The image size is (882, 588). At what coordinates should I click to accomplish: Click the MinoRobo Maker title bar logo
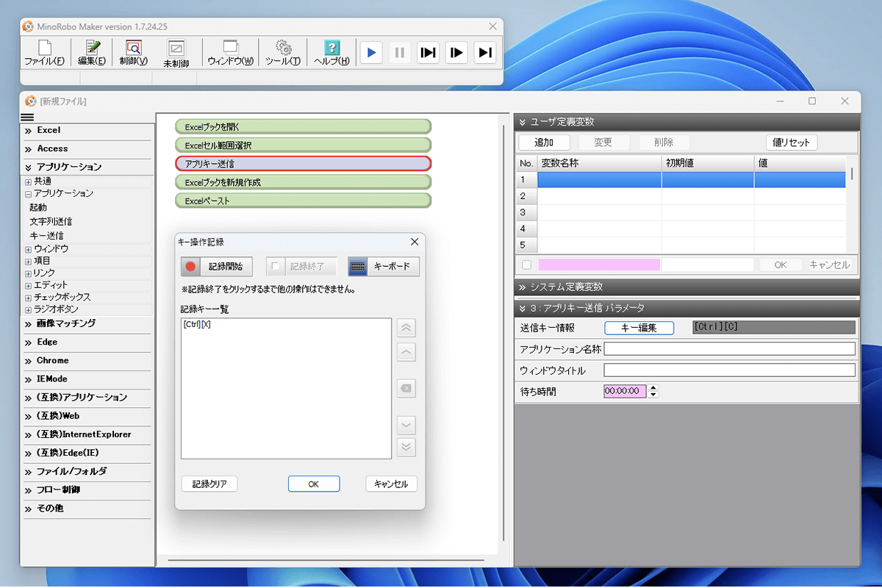(x=28, y=26)
